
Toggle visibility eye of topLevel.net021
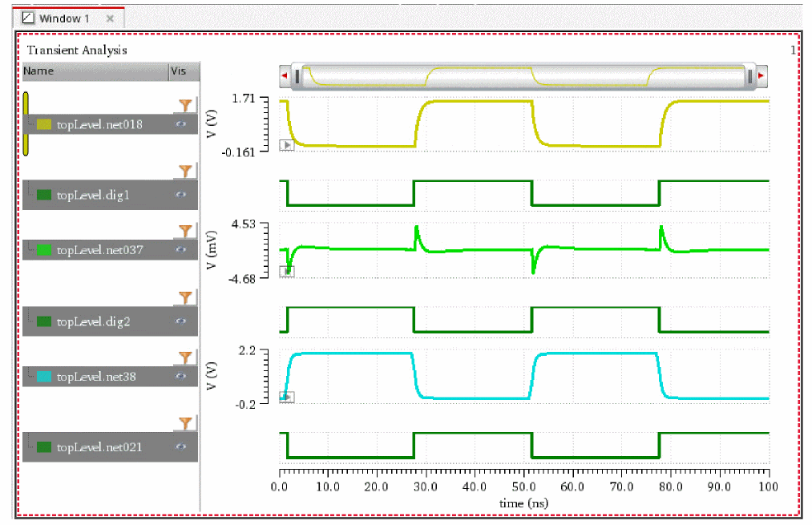[x=180, y=446]
